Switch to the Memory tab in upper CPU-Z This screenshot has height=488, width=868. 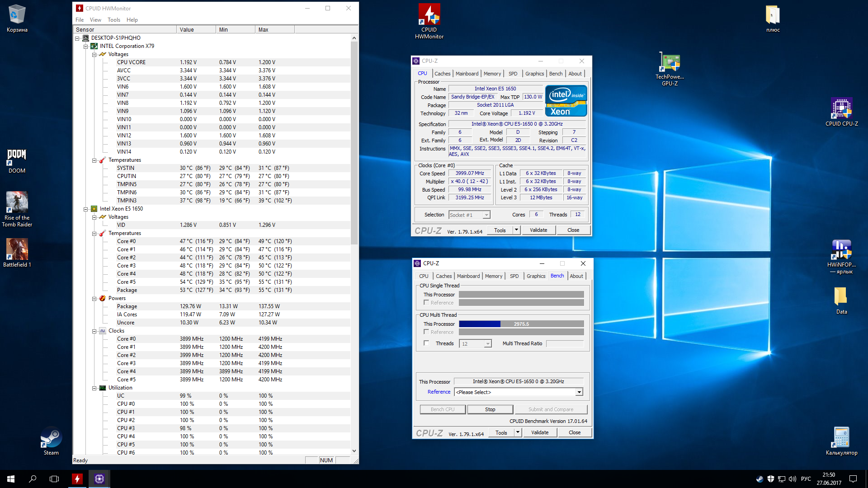pyautogui.click(x=492, y=74)
